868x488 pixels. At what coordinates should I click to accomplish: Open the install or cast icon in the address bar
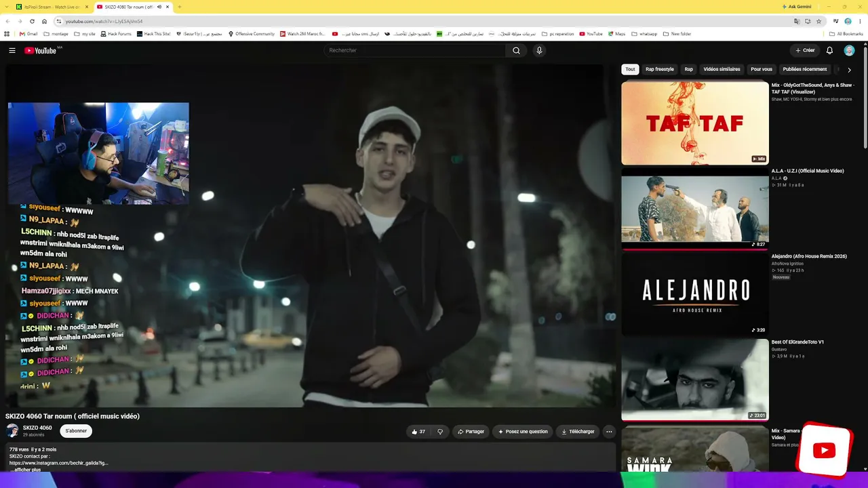[x=808, y=21]
